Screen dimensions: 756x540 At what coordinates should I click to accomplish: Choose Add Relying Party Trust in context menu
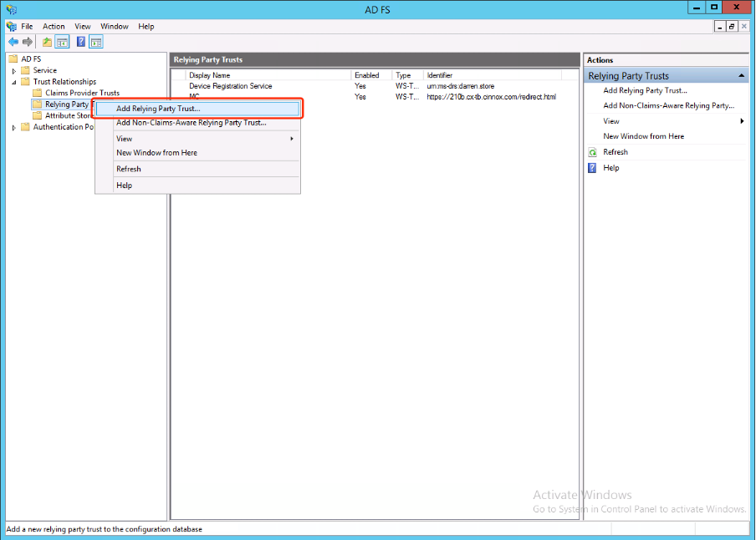(x=197, y=109)
